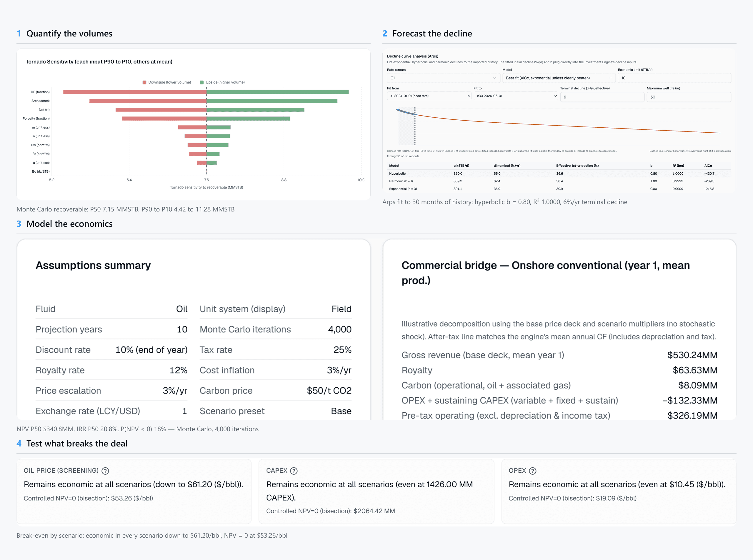Click the CAPEX bisection value $2064.42 MM
Viewport: 753px width, 560px height.
click(x=374, y=511)
